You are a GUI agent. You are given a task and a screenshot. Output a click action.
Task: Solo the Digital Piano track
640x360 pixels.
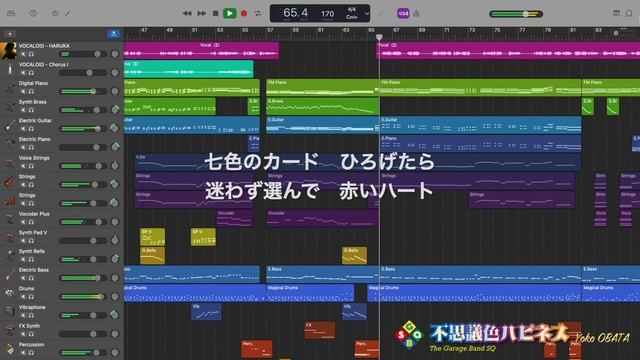(x=31, y=91)
